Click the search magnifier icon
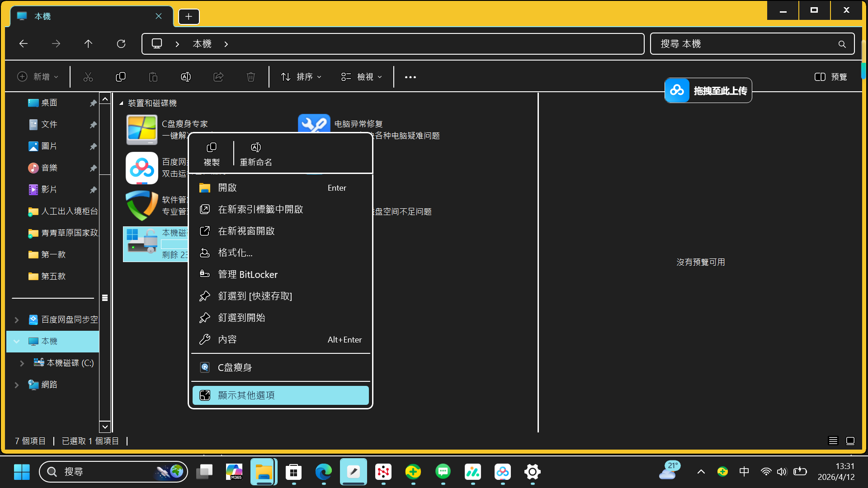 click(842, 44)
